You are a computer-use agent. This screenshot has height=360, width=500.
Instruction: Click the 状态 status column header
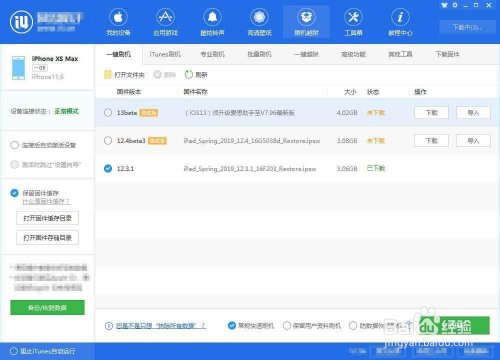tap(373, 92)
